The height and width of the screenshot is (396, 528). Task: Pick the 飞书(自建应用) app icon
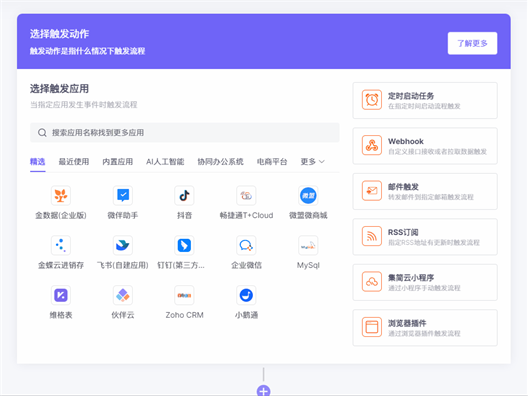(123, 245)
